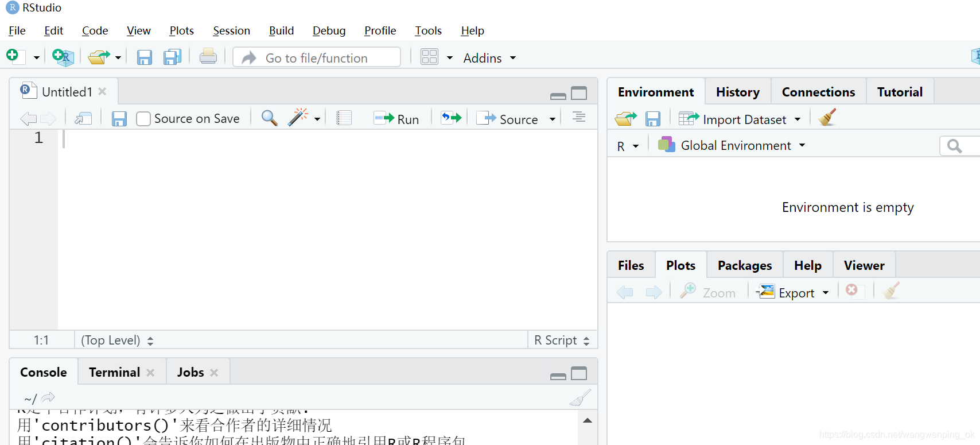980x445 pixels.
Task: Click Go to file/function field
Action: click(317, 57)
